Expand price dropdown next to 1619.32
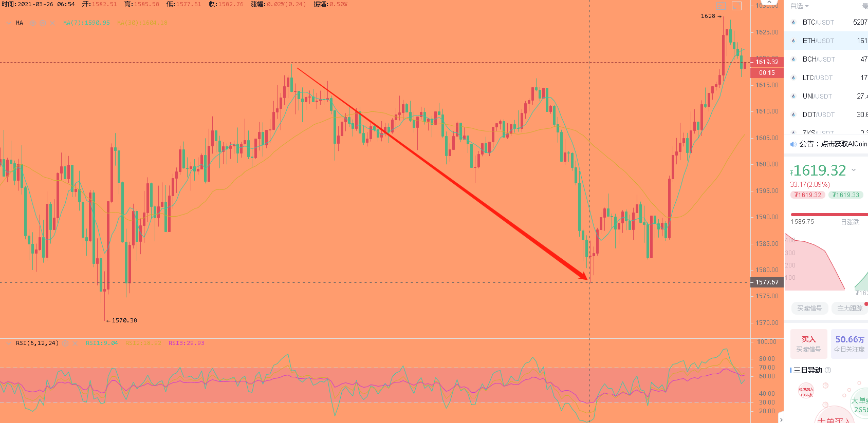Viewport: 868px width, 423px height. tap(854, 170)
